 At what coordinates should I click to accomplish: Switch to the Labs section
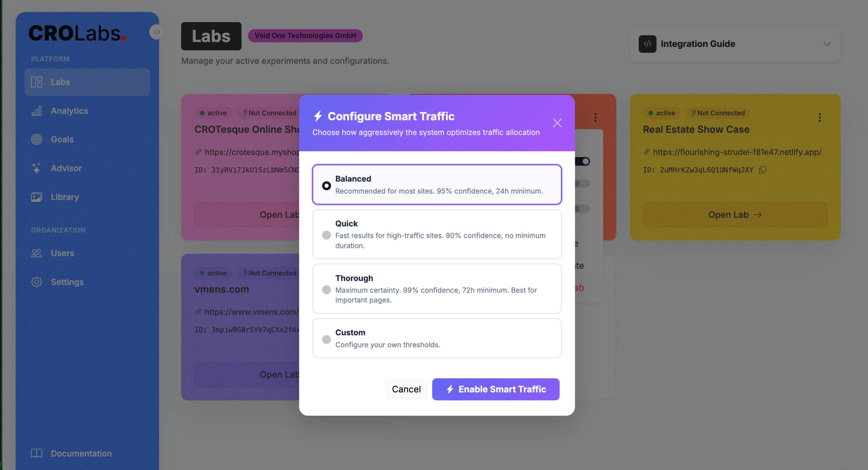coord(60,82)
